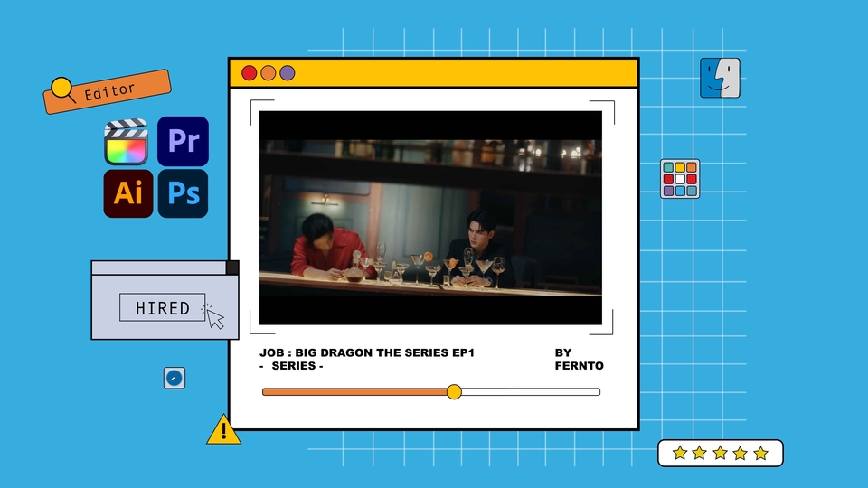Open the Adobe Illustrator icon

tap(127, 193)
